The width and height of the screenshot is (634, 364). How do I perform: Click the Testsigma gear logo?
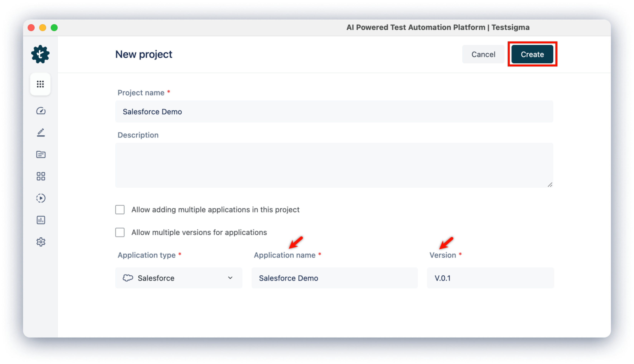point(40,54)
